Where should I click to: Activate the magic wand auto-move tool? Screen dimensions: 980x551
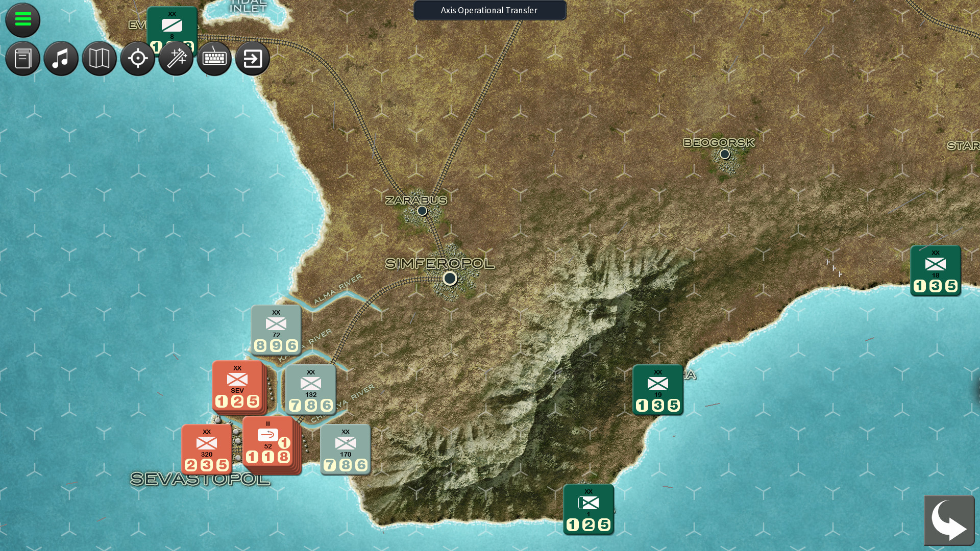176,58
